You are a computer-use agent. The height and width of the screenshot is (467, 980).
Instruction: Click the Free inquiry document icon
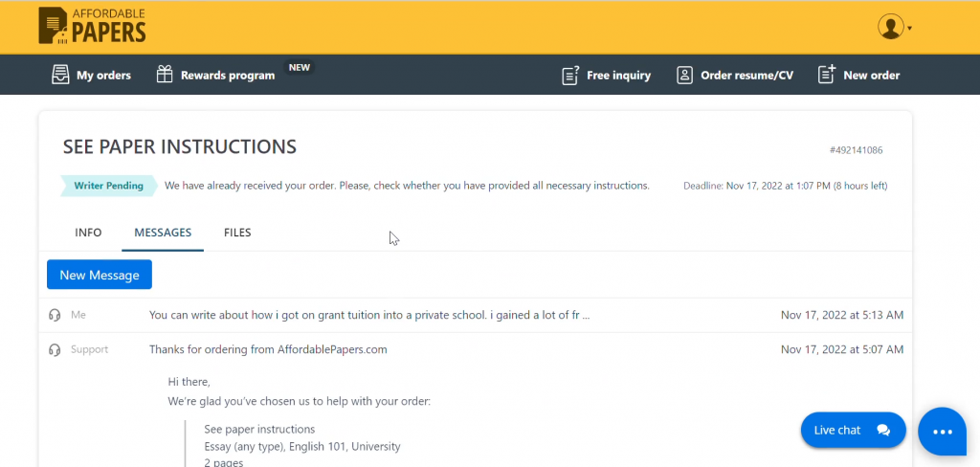(570, 75)
